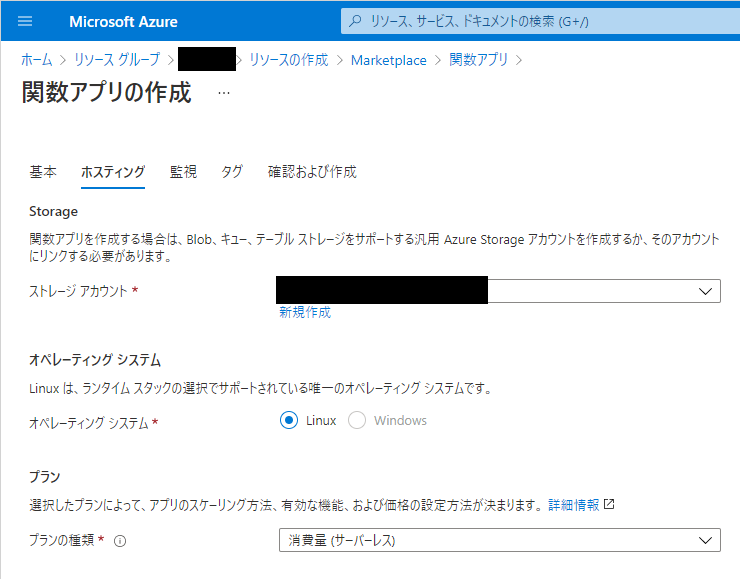The height and width of the screenshot is (579, 740).
Task: Open the プランの種類 dropdown
Action: [x=500, y=540]
